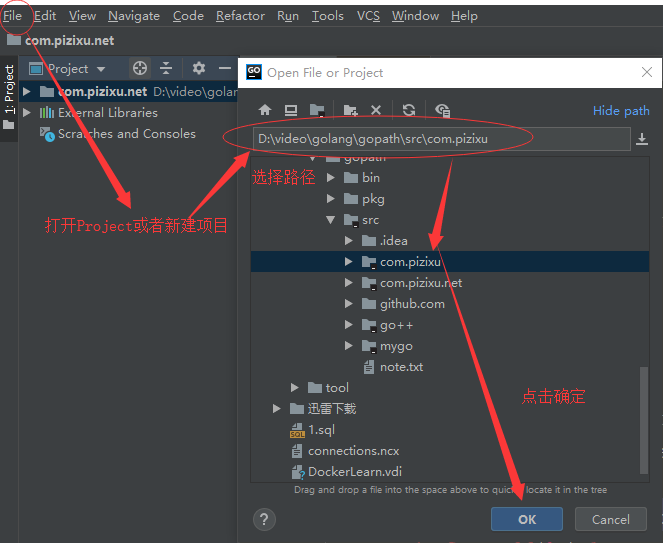Open the View menu
The image size is (663, 543).
[82, 16]
